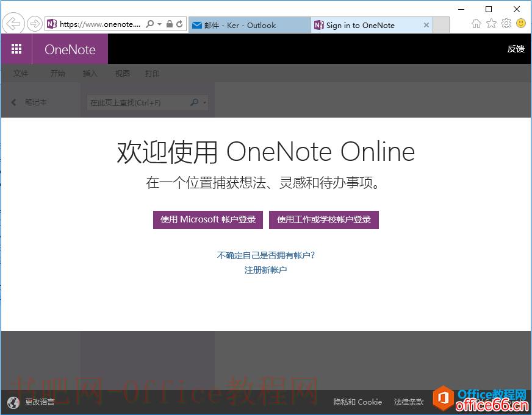Screen dimensions: 532x415
Task: Click the security lock icon in address bar
Action: (170, 24)
